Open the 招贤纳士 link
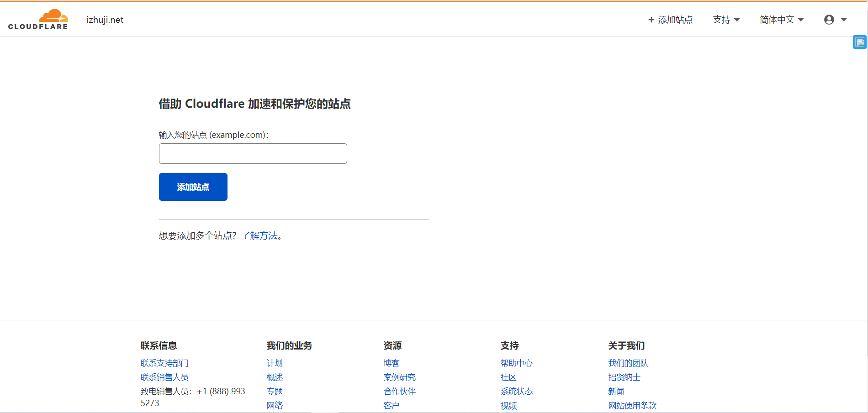The image size is (868, 413). click(x=624, y=377)
